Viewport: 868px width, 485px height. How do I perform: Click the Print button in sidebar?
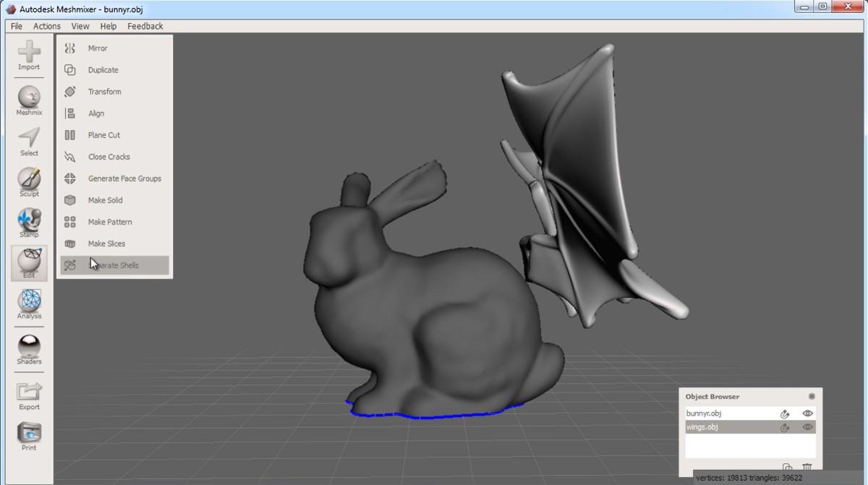(x=29, y=436)
